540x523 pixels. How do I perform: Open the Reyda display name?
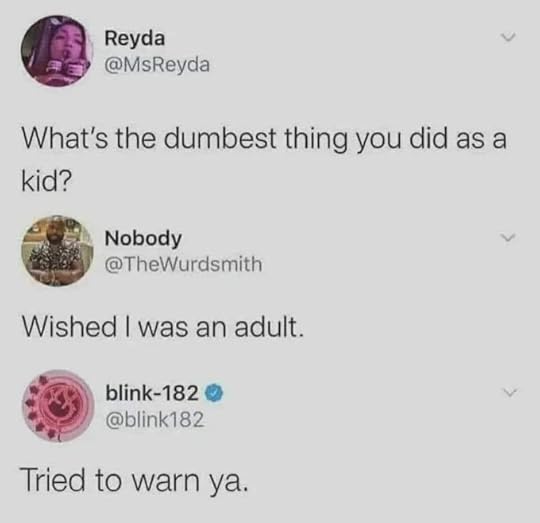135,39
